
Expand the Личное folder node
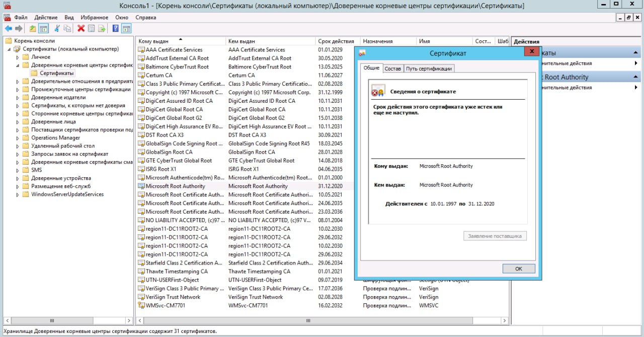pyautogui.click(x=18, y=57)
